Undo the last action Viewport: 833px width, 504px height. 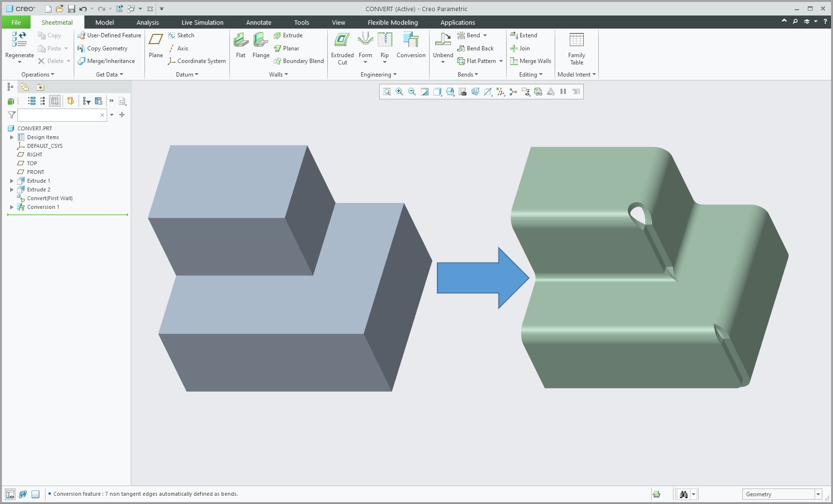pos(83,9)
